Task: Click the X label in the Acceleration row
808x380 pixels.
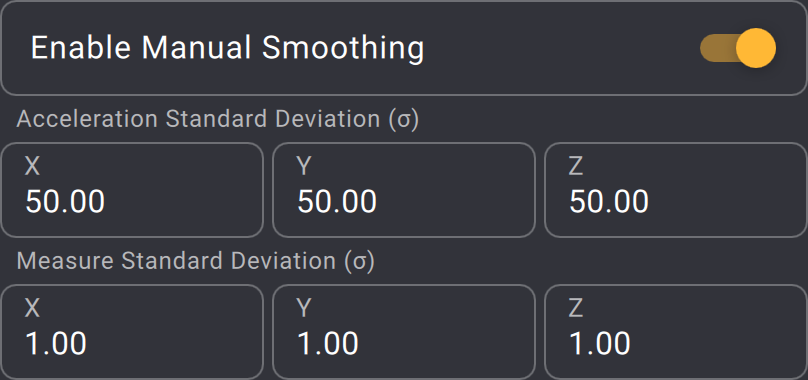Action: (32, 166)
